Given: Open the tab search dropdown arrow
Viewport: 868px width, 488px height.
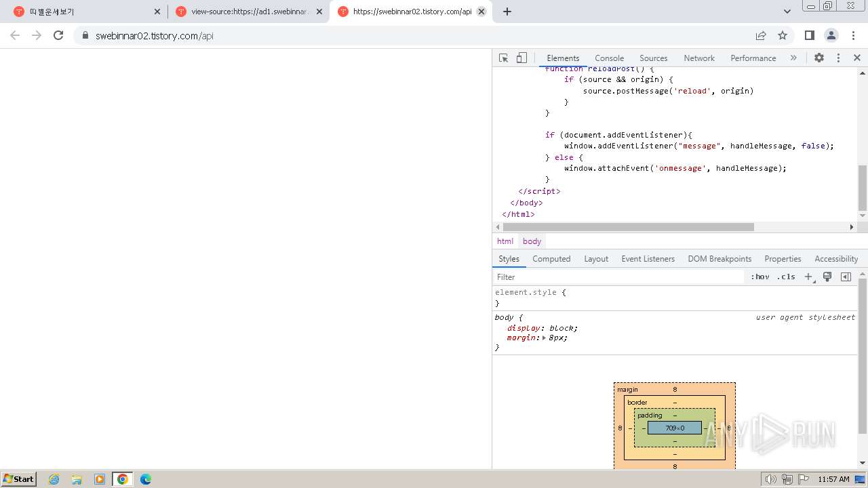Looking at the screenshot, I should pos(787,12).
